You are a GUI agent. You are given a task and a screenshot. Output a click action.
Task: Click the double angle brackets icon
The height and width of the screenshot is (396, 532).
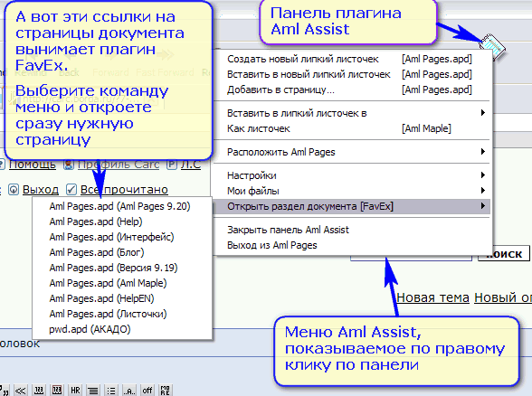click(x=20, y=391)
